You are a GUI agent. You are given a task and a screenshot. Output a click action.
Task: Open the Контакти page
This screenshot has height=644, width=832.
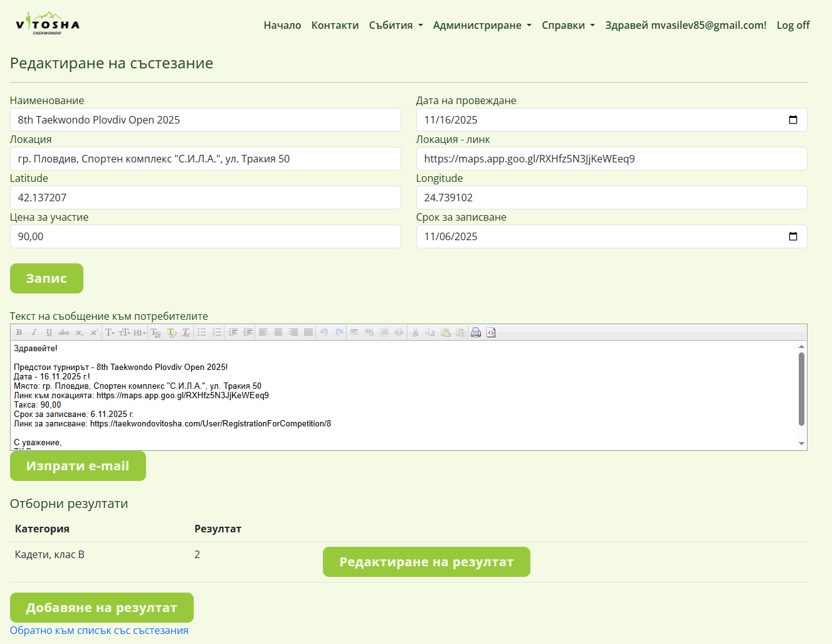(335, 25)
